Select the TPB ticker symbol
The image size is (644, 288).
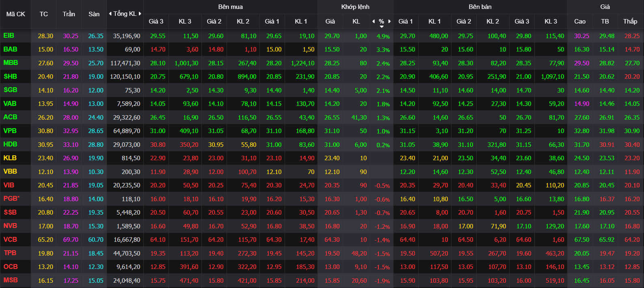[10, 253]
